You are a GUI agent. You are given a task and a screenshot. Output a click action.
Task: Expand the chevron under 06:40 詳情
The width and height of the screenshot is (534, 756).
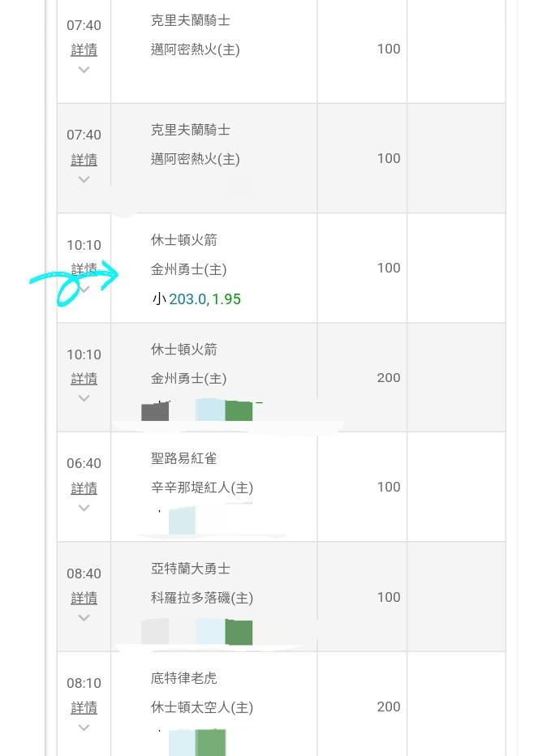click(x=84, y=508)
